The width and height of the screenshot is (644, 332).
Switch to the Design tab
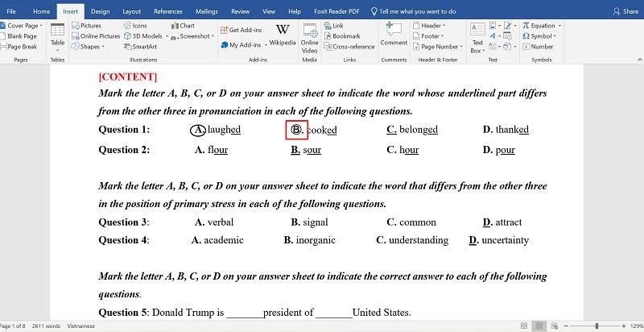pyautogui.click(x=100, y=11)
